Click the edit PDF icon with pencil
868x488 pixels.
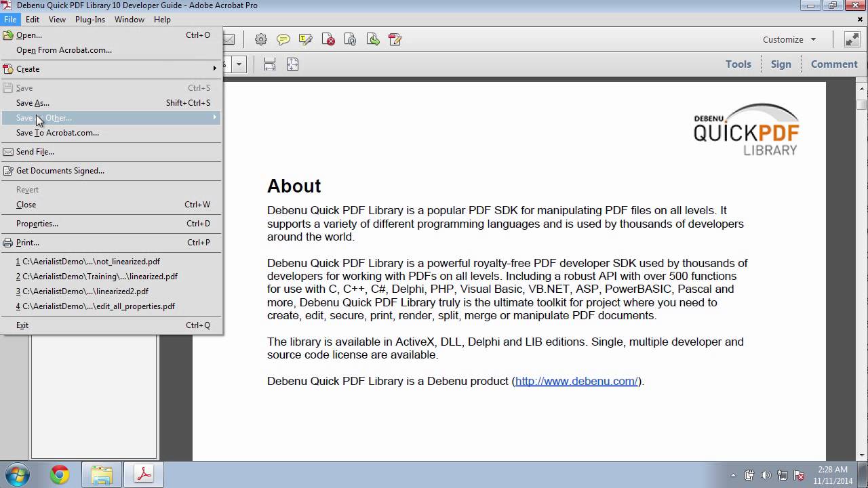(395, 39)
